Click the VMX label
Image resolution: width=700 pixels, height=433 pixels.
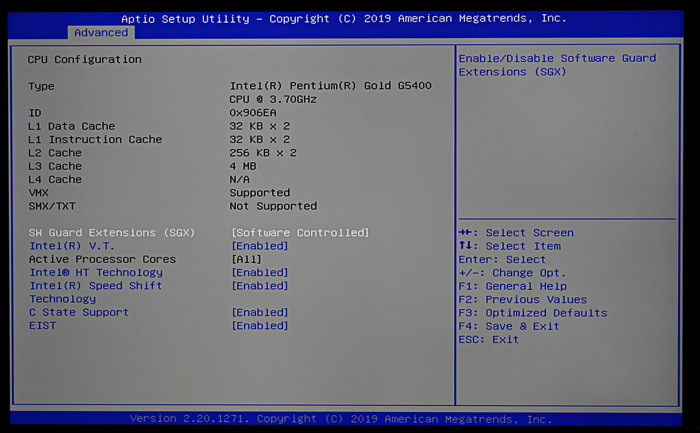38,193
